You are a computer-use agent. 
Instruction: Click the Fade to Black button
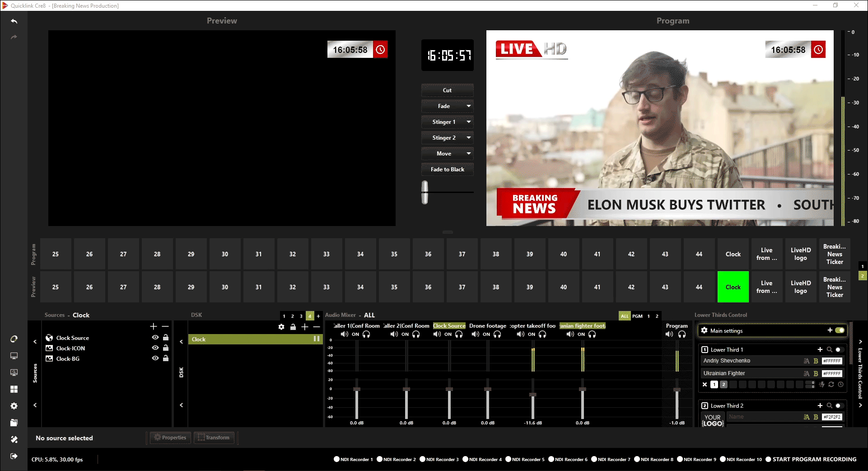447,170
